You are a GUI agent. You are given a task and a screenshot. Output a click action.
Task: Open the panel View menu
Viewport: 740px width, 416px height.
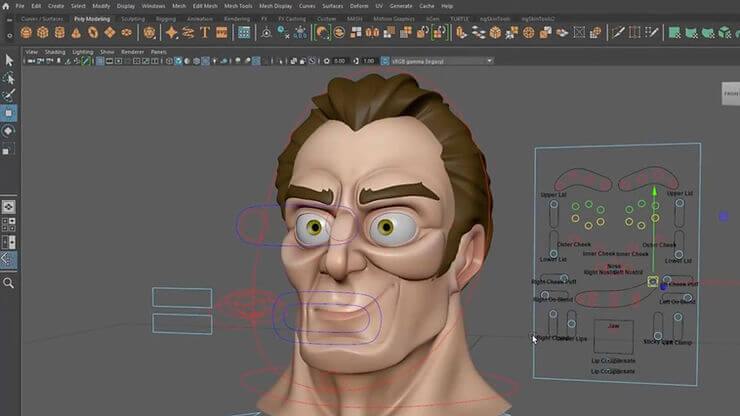point(31,52)
